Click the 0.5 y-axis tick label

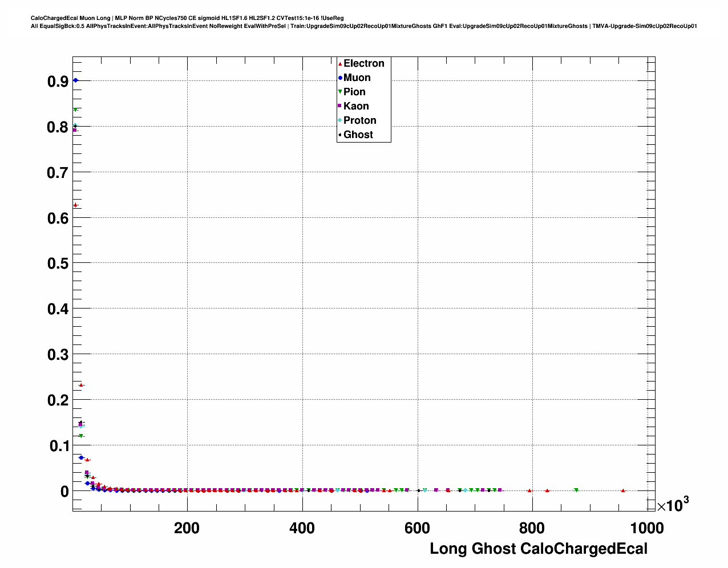pyautogui.click(x=58, y=263)
